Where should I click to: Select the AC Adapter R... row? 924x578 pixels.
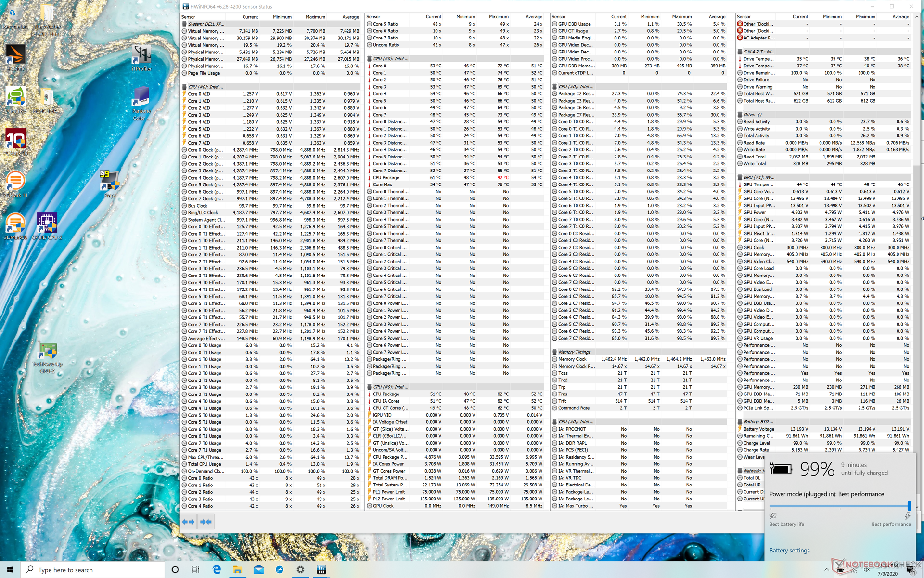[824, 38]
